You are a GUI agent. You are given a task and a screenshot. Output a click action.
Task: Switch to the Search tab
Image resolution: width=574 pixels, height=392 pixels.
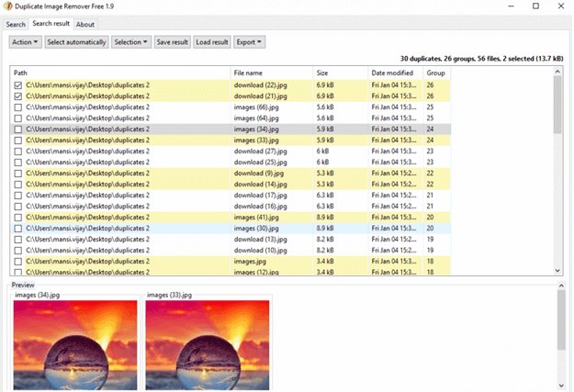(x=15, y=24)
